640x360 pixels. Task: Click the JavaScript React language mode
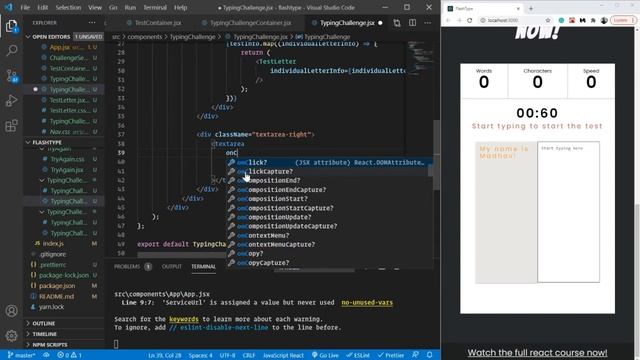283,355
